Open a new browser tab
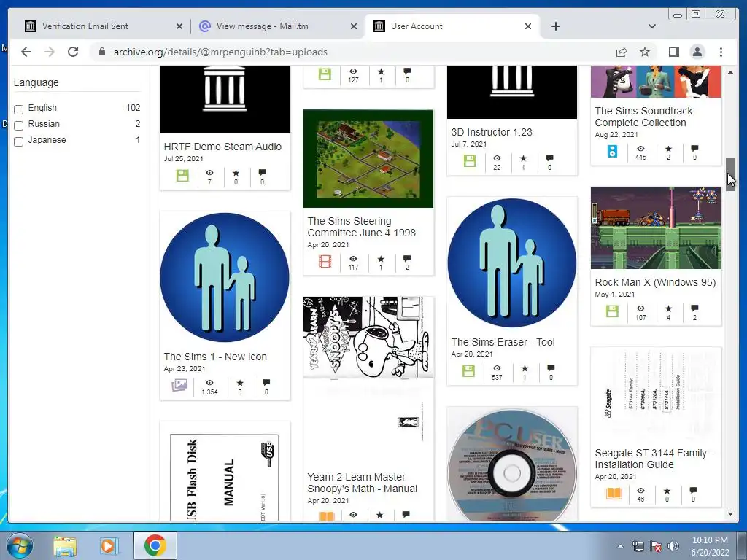The height and width of the screenshot is (560, 747). 555,26
